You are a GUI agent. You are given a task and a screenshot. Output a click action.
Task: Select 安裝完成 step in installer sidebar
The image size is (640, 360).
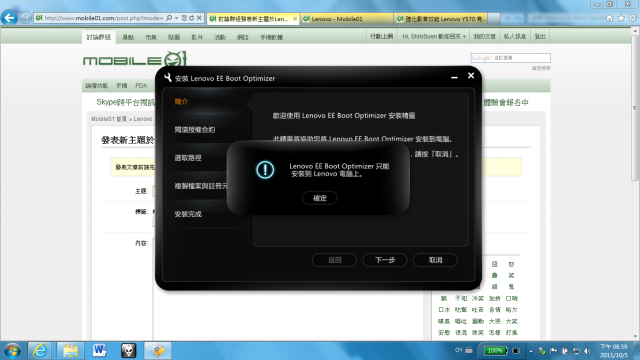point(188,214)
